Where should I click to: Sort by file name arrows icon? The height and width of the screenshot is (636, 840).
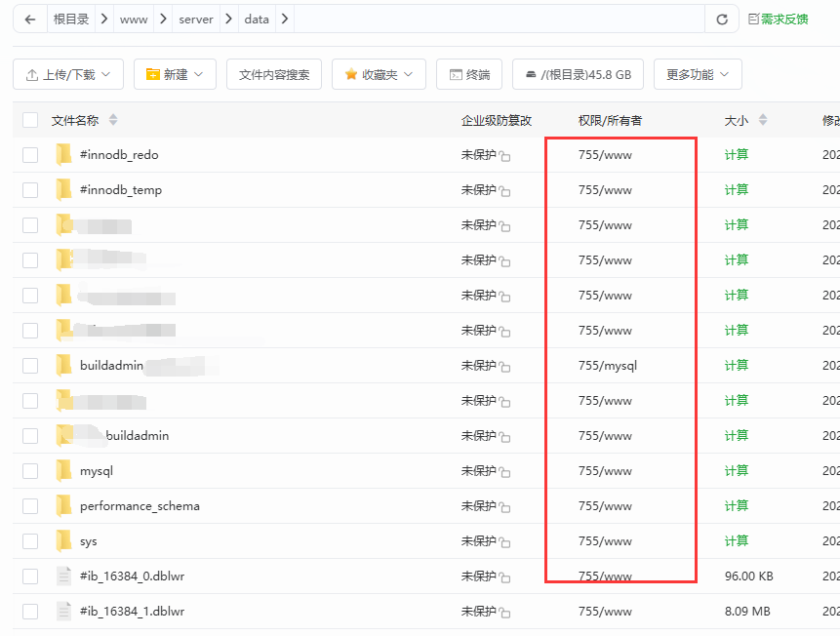pyautogui.click(x=113, y=120)
